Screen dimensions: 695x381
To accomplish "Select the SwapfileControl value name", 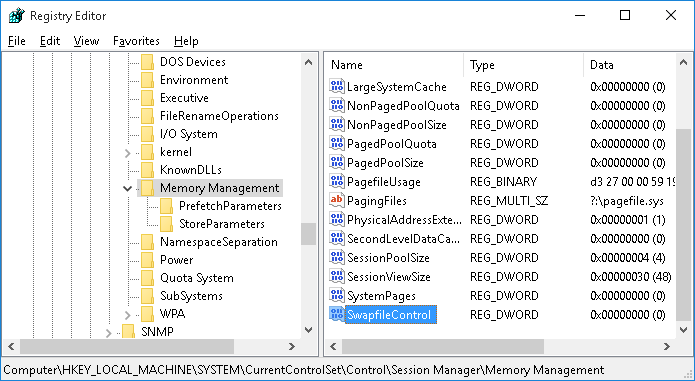I will coord(390,315).
